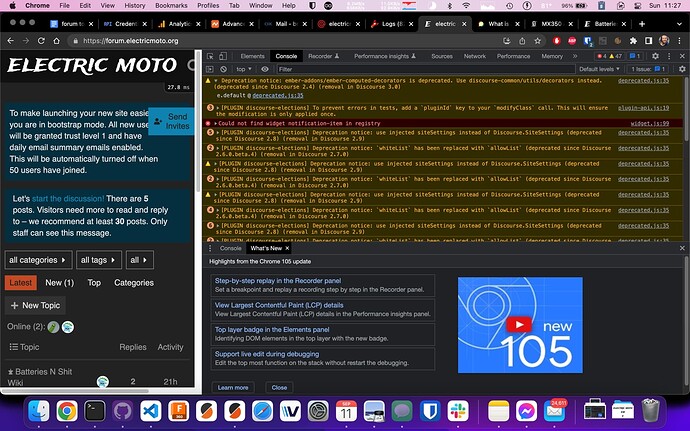690x431 pixels.
Task: Switch to the Elements panel tab
Action: click(253, 56)
